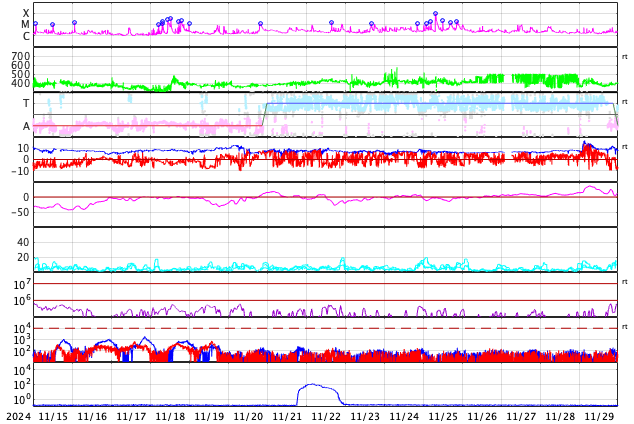Click the 600 axis tick label
The image size is (634, 424).
point(21,65)
